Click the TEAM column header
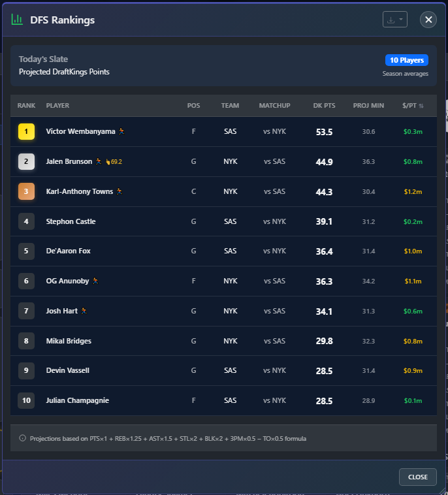The height and width of the screenshot is (495, 448). 230,105
